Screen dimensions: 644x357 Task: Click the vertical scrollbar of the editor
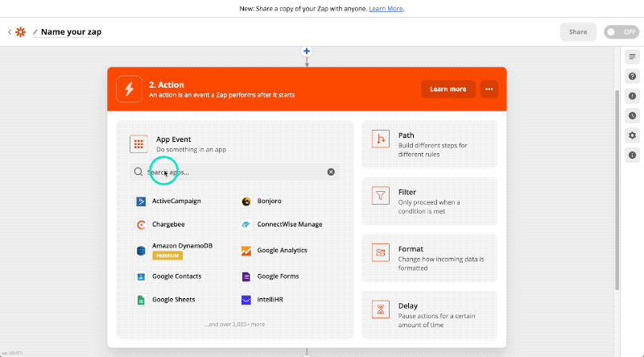pyautogui.click(x=617, y=189)
